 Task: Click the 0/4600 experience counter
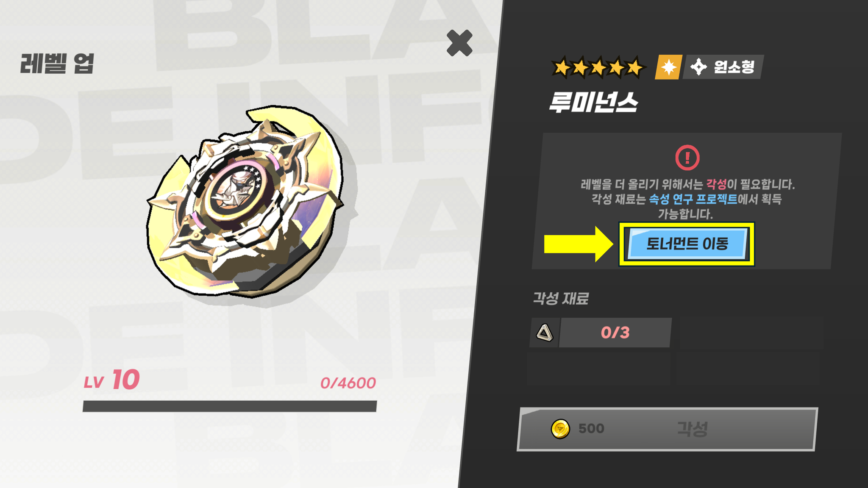(x=348, y=383)
